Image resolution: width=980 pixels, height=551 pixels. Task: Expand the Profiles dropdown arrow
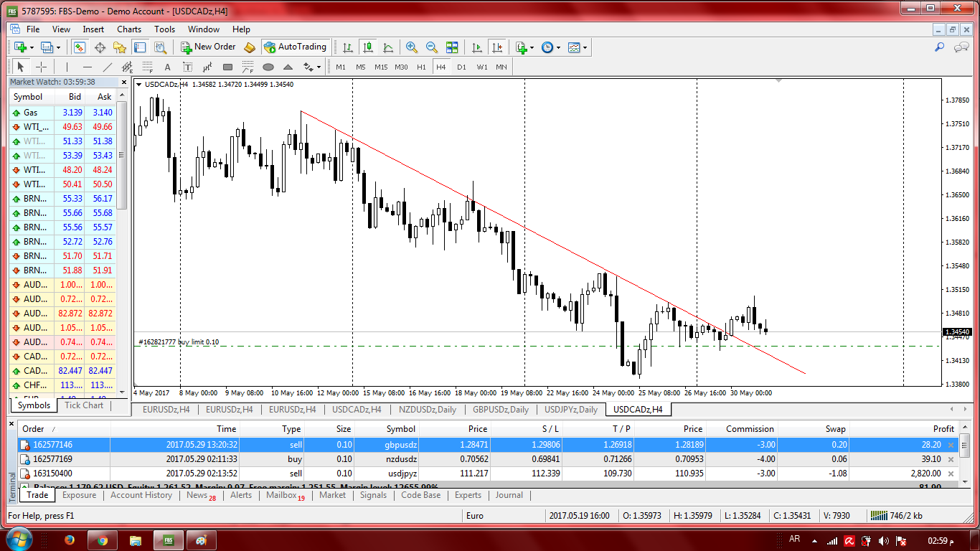coord(59,47)
